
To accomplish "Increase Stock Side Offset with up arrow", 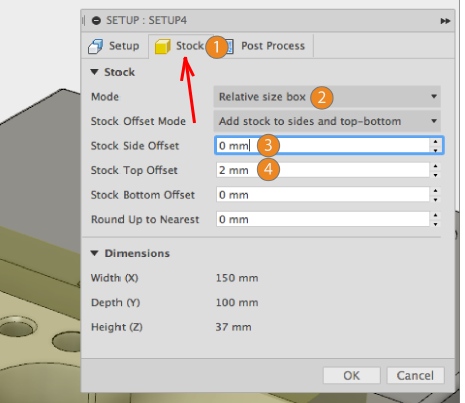I will pyautogui.click(x=436, y=141).
